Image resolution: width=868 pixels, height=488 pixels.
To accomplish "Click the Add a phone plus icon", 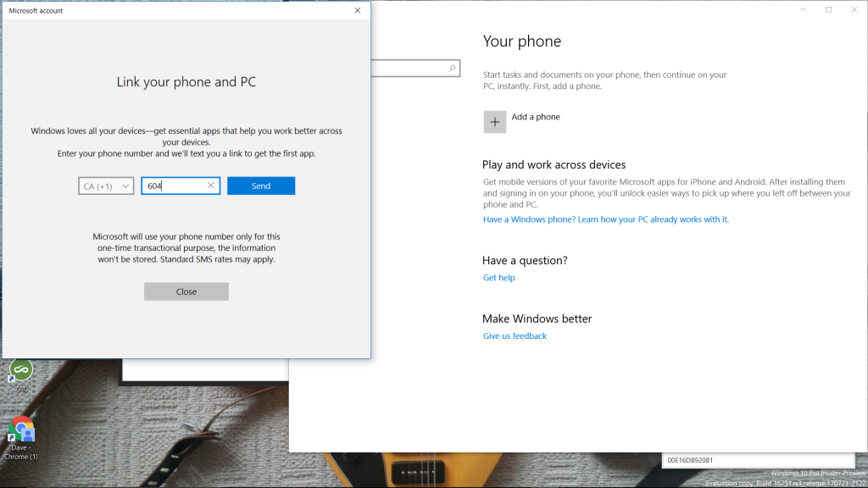I will tap(494, 122).
